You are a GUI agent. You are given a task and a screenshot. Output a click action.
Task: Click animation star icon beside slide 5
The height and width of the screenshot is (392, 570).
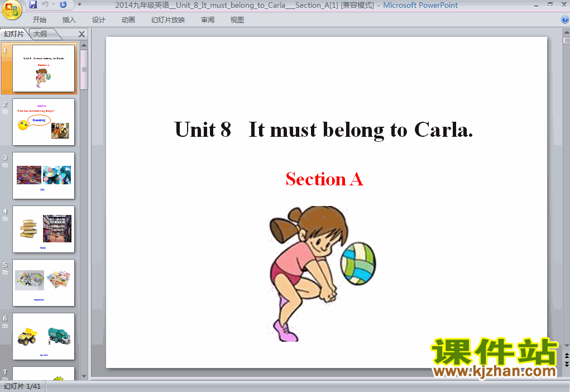click(5, 273)
